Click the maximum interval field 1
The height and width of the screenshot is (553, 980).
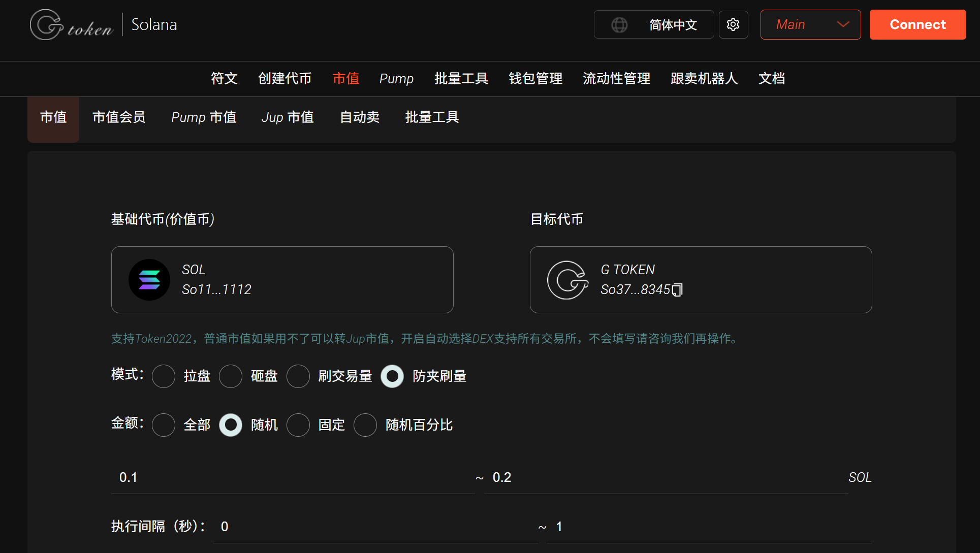[x=709, y=527]
